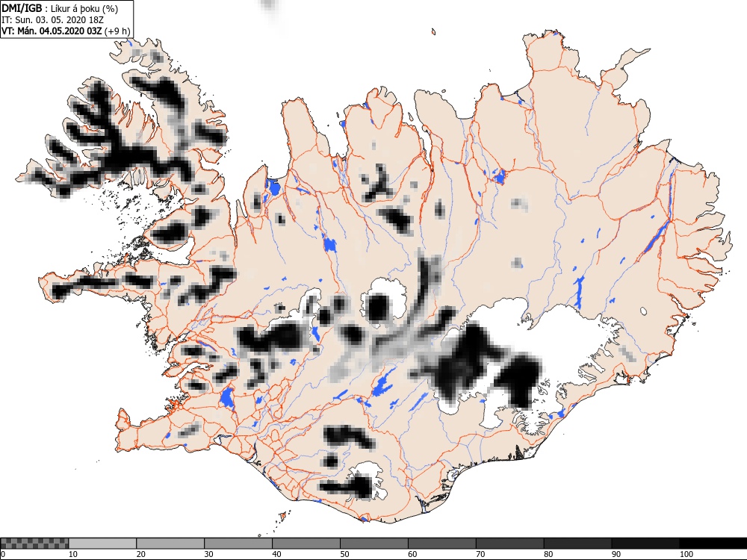Image resolution: width=747 pixels, height=560 pixels.
Task: Click the scale label '100'
Action: [686, 554]
